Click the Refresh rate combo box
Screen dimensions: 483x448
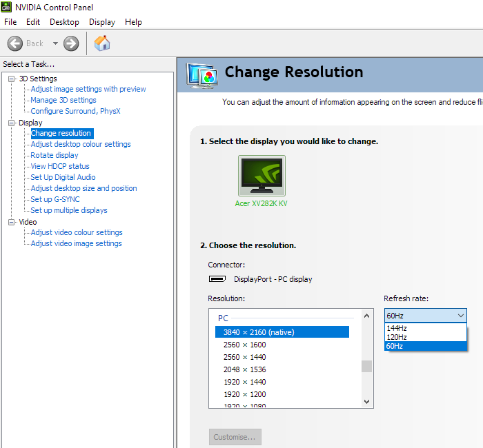[426, 316]
